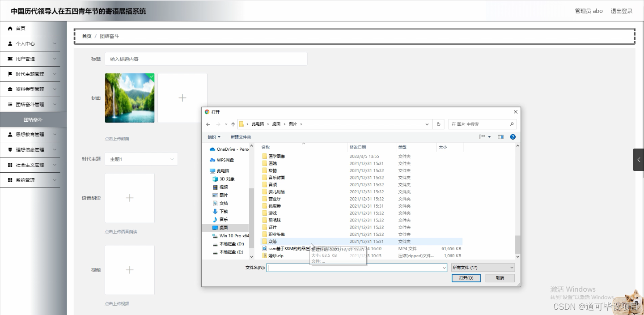Expand the 社会主义管理 menu

point(30,165)
